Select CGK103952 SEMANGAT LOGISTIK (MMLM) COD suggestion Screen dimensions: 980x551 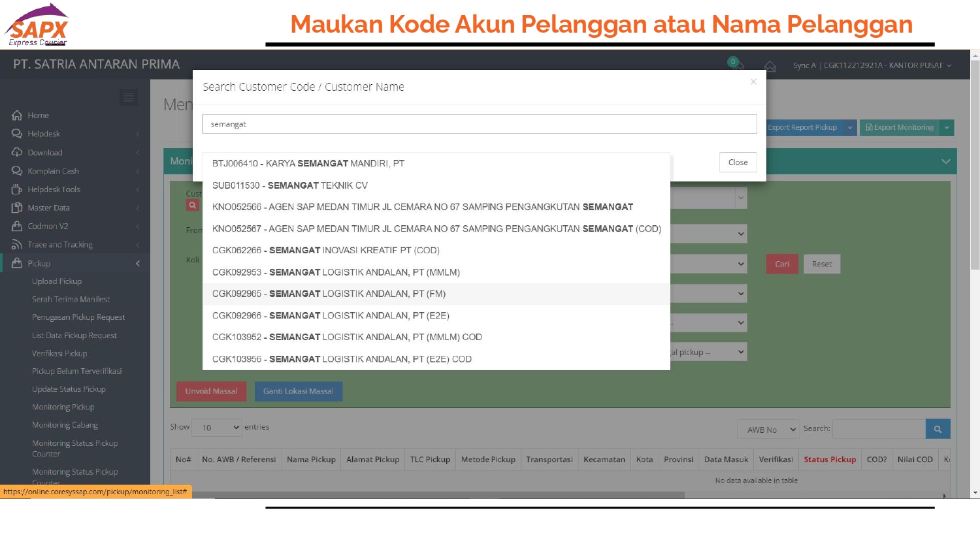coord(436,337)
